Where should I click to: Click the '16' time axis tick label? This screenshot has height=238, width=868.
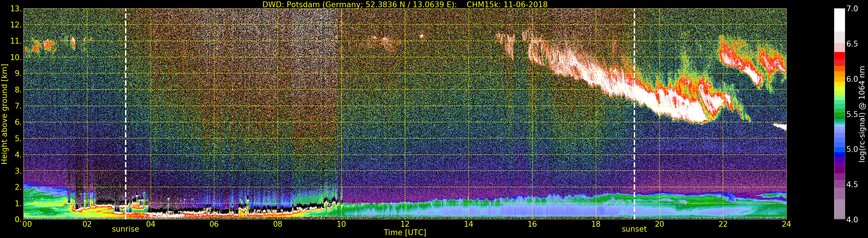532,224
